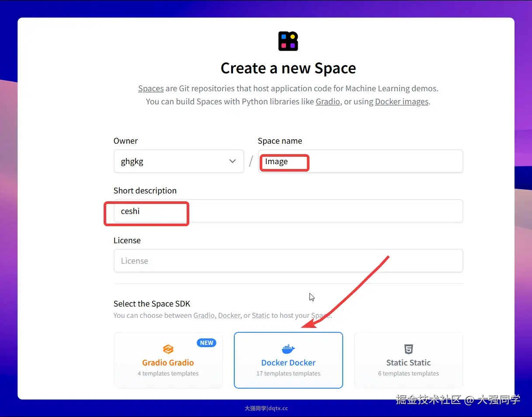Open the Owner dropdown showing ghgkg
Viewport: 532px width, 417px height.
[179, 161]
